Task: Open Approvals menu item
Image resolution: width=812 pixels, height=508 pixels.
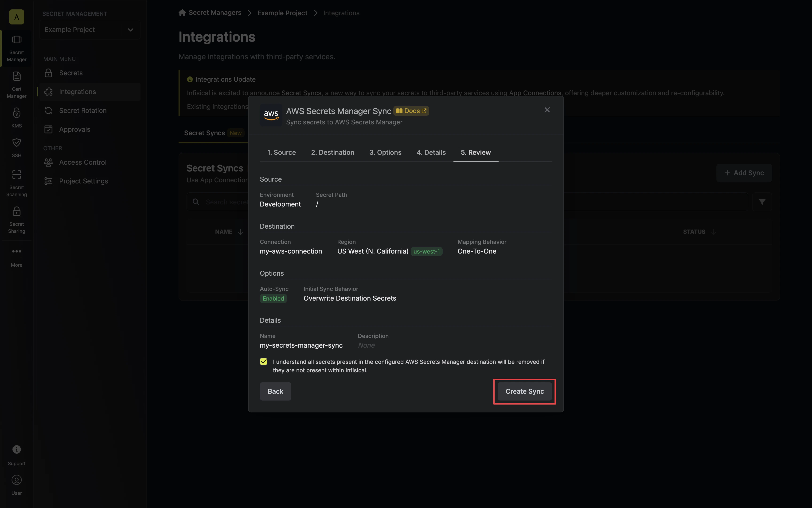Action: 90,129
